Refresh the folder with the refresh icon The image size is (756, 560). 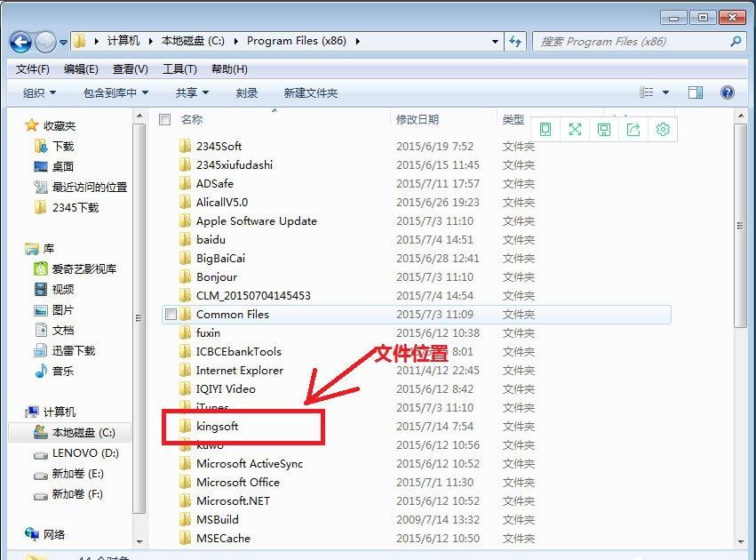click(x=515, y=42)
